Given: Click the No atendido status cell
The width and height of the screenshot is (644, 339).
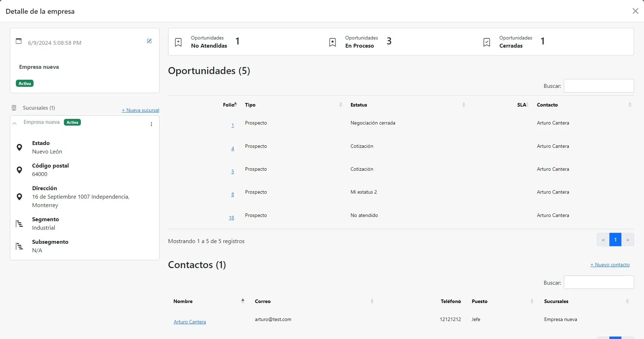Looking at the screenshot, I should pyautogui.click(x=364, y=215).
